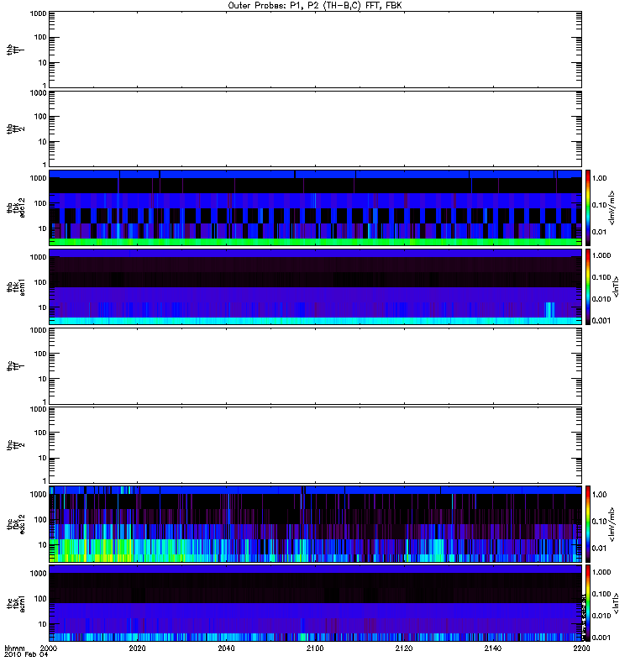This screenshot has width=630, height=672.
Task: Click '1.00' on the thb edc12 color bar
Action: (x=600, y=178)
